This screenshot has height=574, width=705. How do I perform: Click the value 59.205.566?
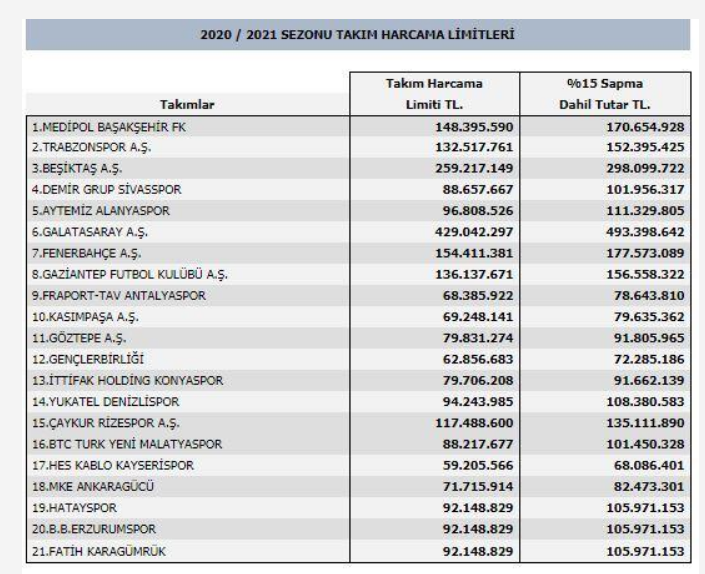click(478, 465)
